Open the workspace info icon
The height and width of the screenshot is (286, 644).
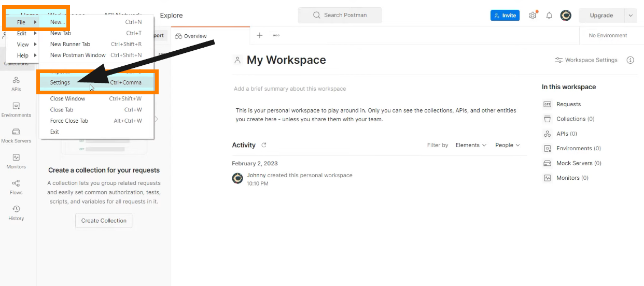coord(631,60)
